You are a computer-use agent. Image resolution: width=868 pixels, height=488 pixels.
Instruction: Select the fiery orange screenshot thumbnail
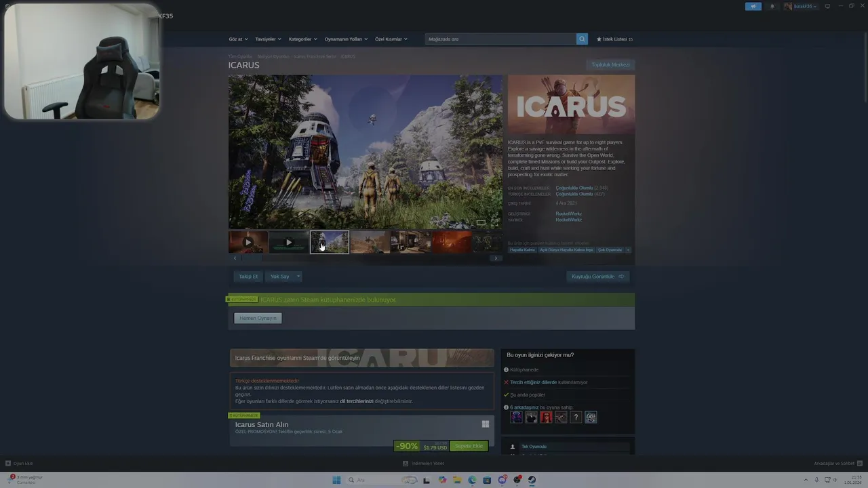click(452, 242)
